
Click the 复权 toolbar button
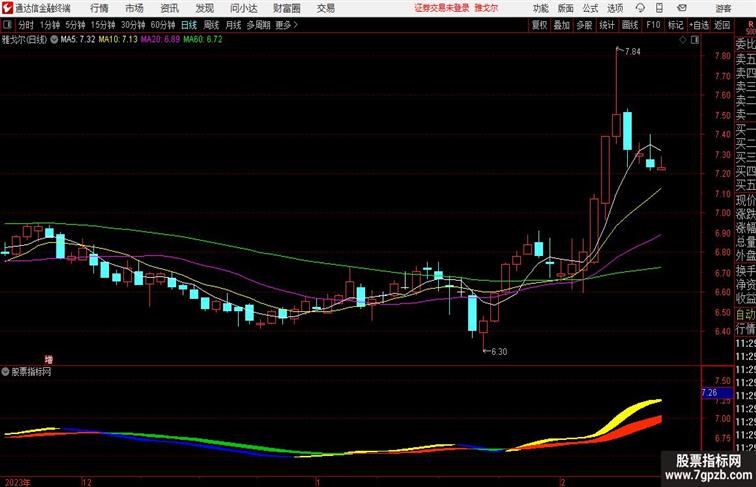pyautogui.click(x=539, y=25)
